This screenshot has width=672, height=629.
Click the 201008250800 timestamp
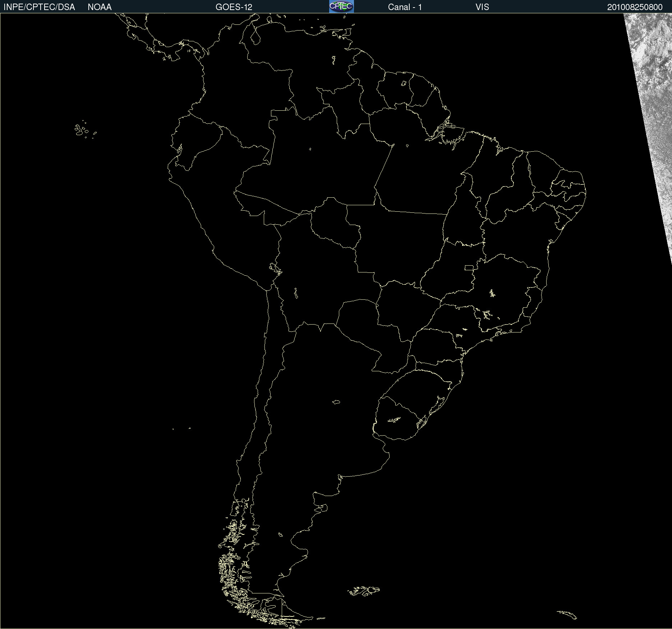coord(635,7)
